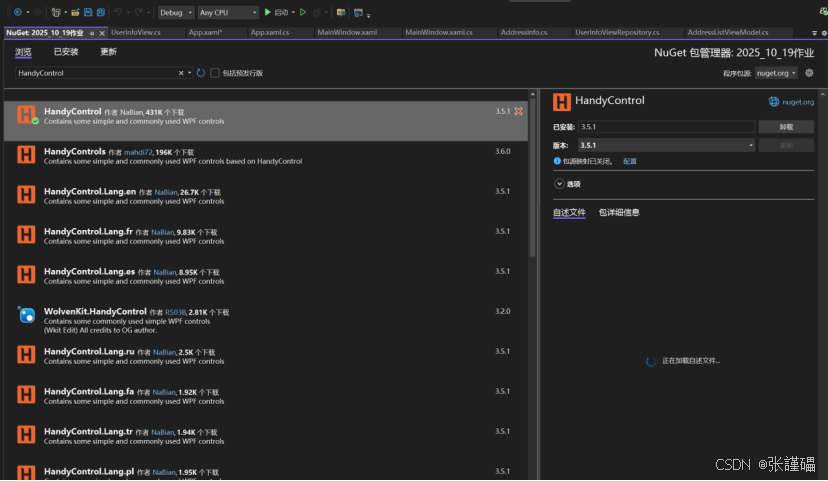Switch to the 自述文件 tab

[x=569, y=212]
